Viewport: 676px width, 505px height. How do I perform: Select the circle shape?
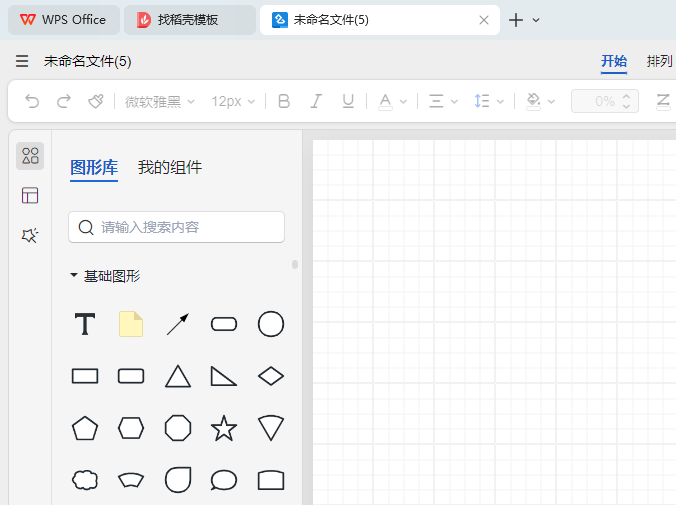pos(271,324)
